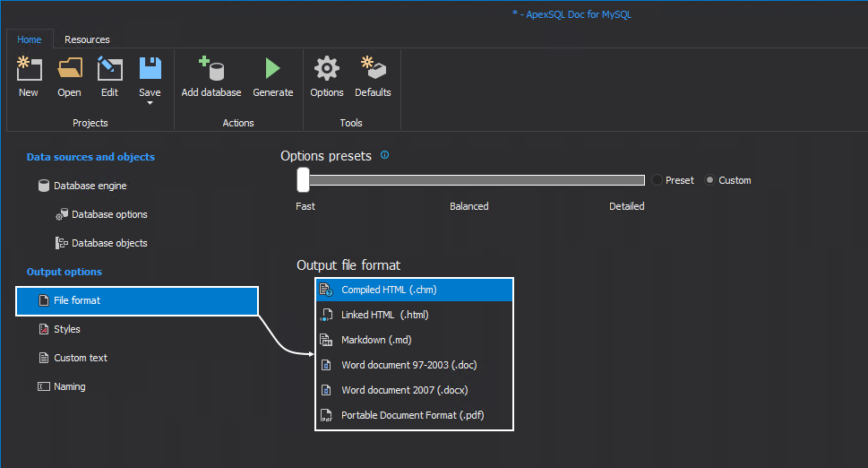
Task: Click the green Generate play icon
Action: [272, 69]
